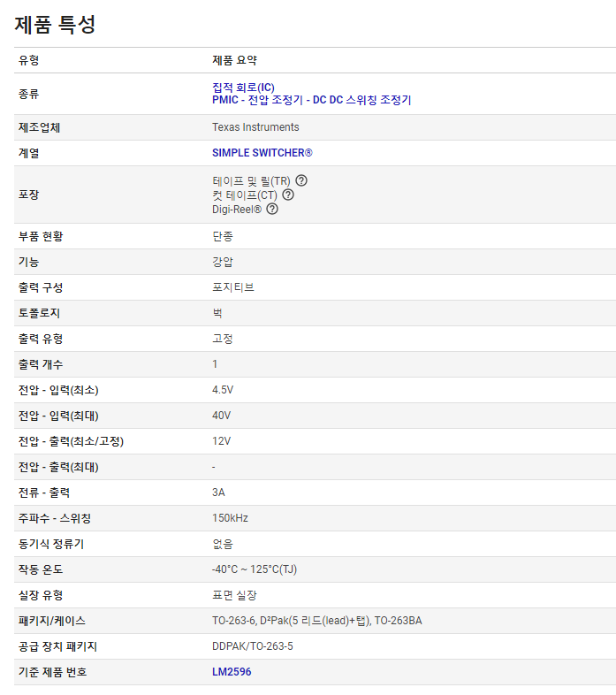Image resolution: width=616 pixels, height=695 pixels.
Task: Click the 기능 row label
Action: pos(29,262)
